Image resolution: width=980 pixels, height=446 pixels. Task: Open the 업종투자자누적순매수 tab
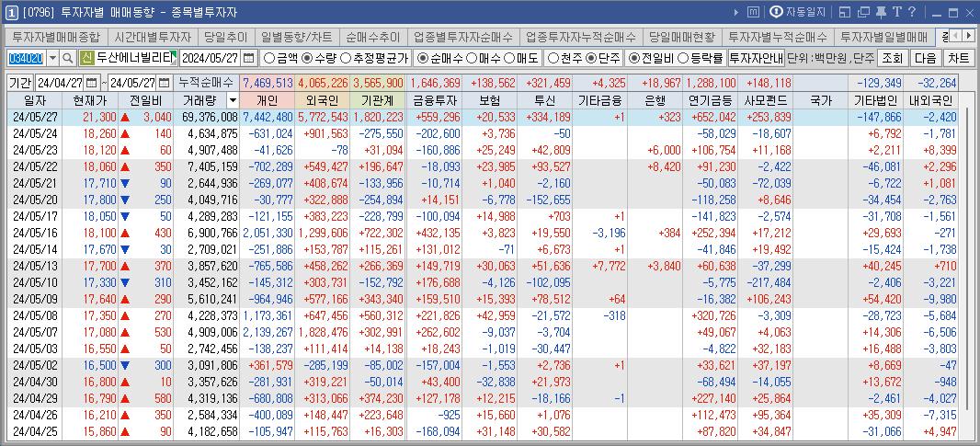581,37
